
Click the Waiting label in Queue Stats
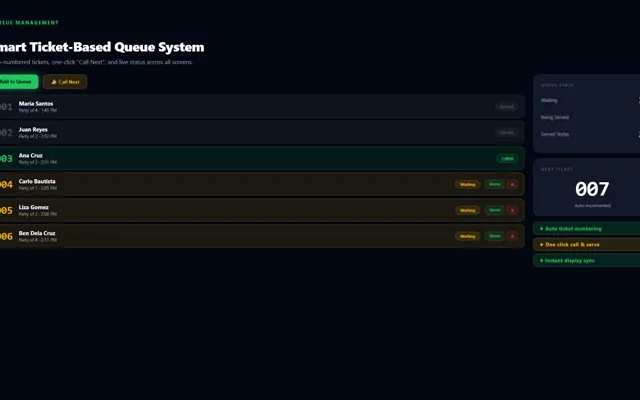[x=549, y=100]
